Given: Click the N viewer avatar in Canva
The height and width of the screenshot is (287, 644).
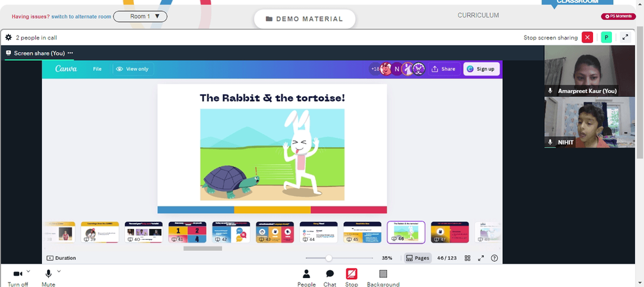Looking at the screenshot, I should pyautogui.click(x=397, y=69).
